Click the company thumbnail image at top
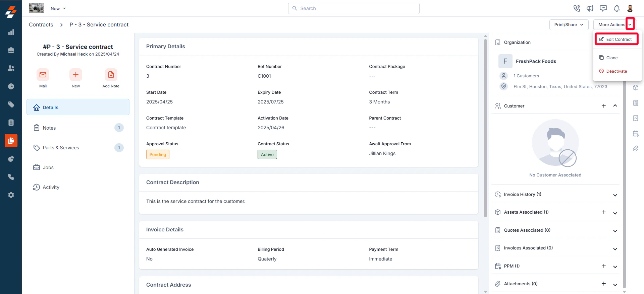The image size is (644, 294). click(36, 8)
